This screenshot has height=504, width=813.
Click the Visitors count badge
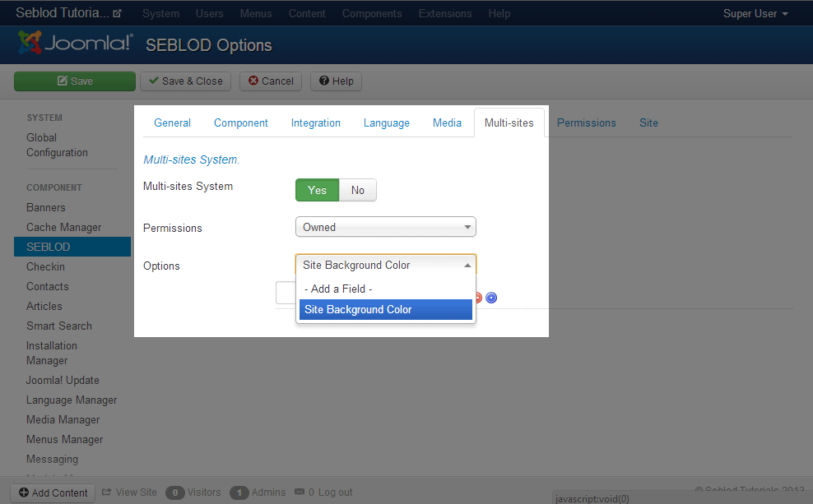pyautogui.click(x=175, y=492)
